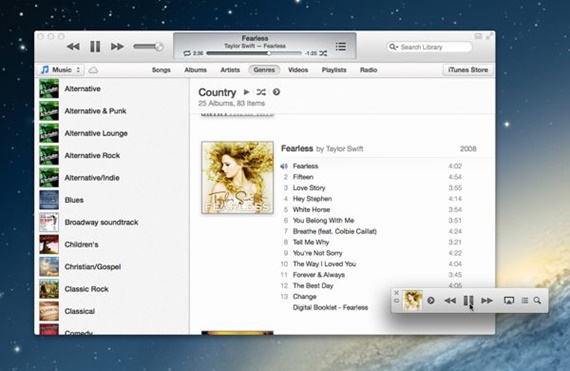Pause playback in the MiniPlayer

point(468,301)
